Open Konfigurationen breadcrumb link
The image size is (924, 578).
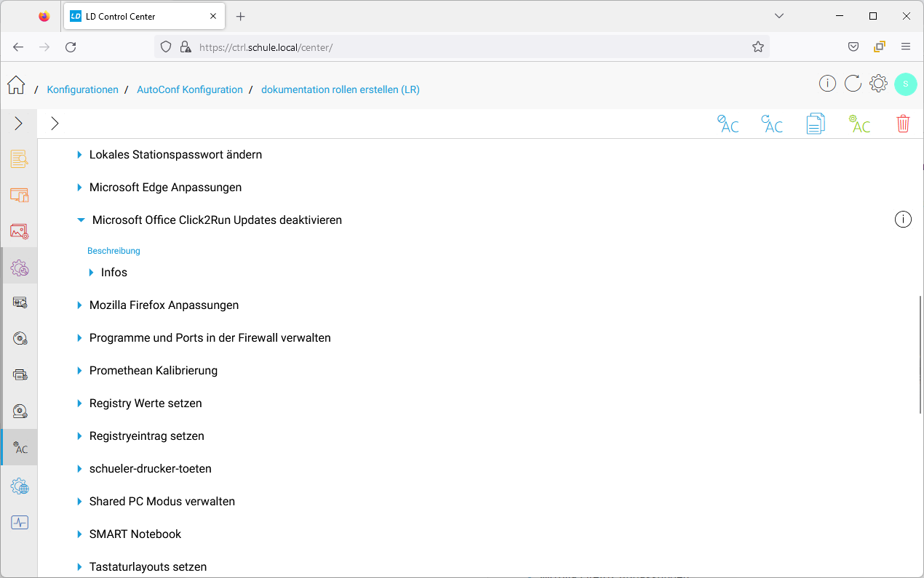pos(82,89)
